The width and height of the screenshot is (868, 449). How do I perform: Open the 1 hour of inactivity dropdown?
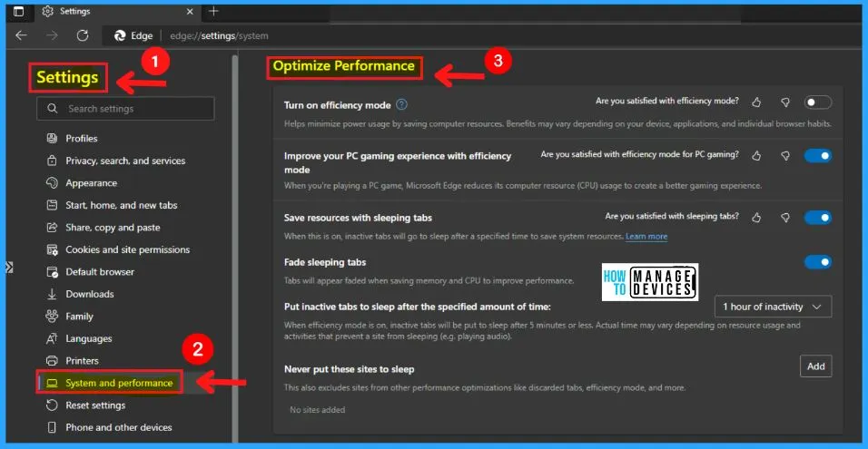[773, 307]
